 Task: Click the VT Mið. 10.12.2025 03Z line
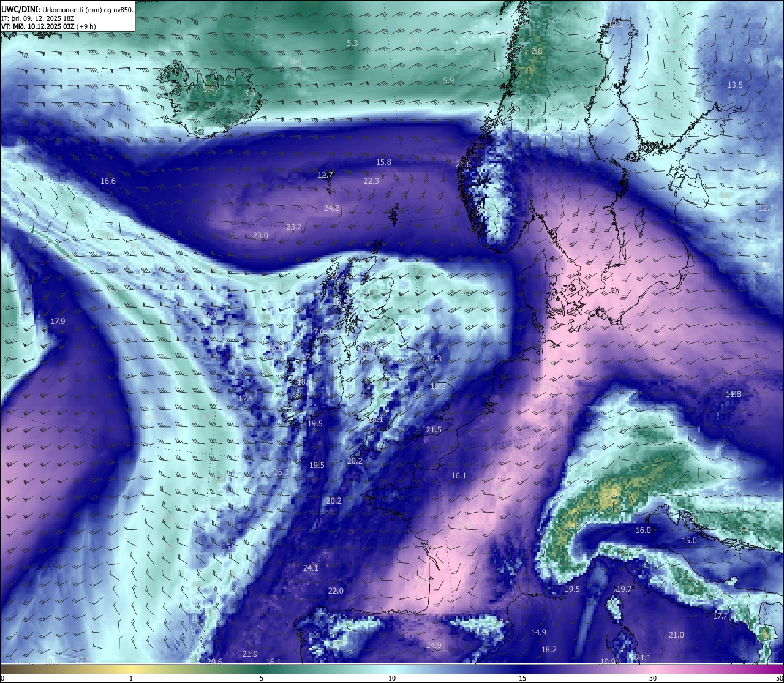(48, 26)
